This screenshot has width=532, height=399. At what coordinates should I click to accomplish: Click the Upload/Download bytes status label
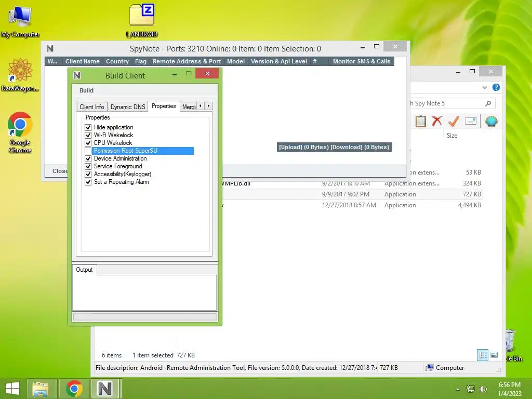pos(334,147)
